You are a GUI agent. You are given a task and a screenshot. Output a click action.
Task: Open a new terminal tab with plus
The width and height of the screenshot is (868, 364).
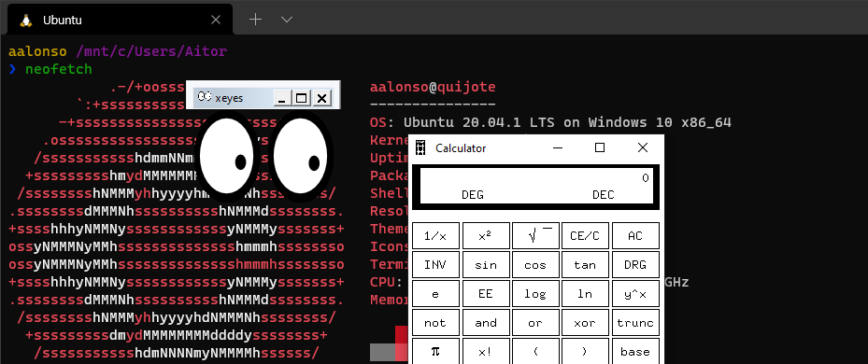(255, 20)
